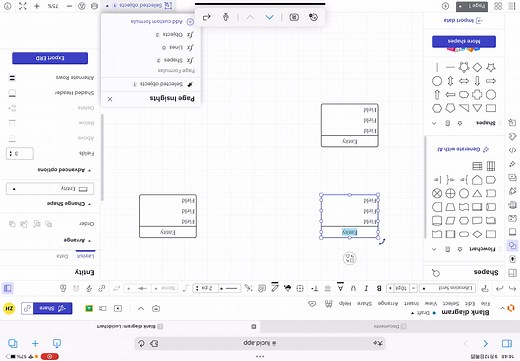Click the zoom in plus icon
This screenshot has height=361, width=520.
(x=37, y=6)
